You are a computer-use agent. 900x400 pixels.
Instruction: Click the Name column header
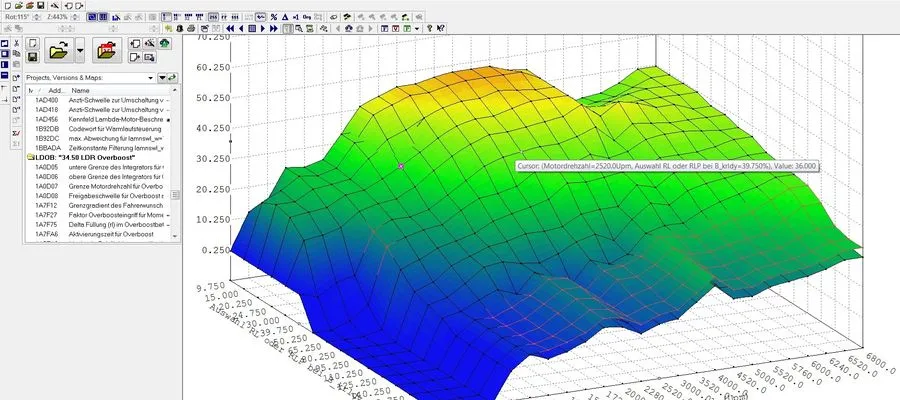[x=81, y=90]
